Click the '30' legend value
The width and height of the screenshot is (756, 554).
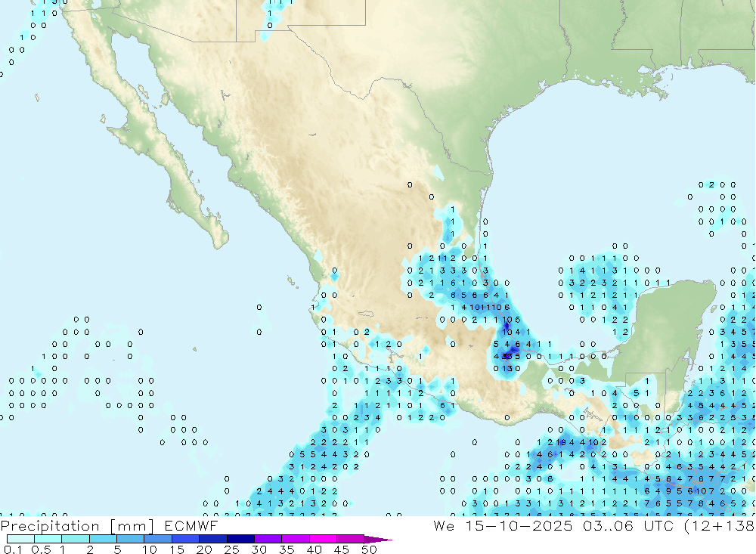pyautogui.click(x=259, y=549)
